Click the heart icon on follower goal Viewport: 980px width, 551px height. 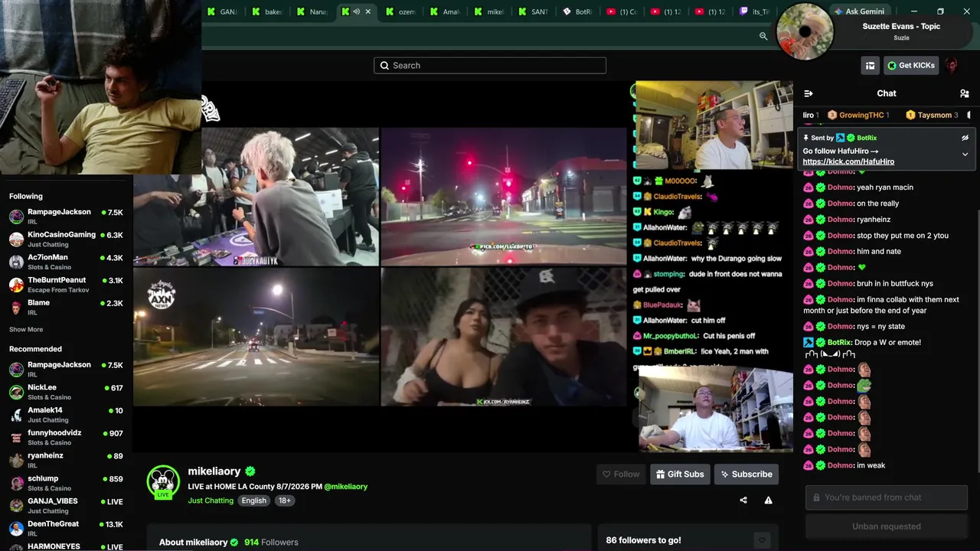point(761,540)
